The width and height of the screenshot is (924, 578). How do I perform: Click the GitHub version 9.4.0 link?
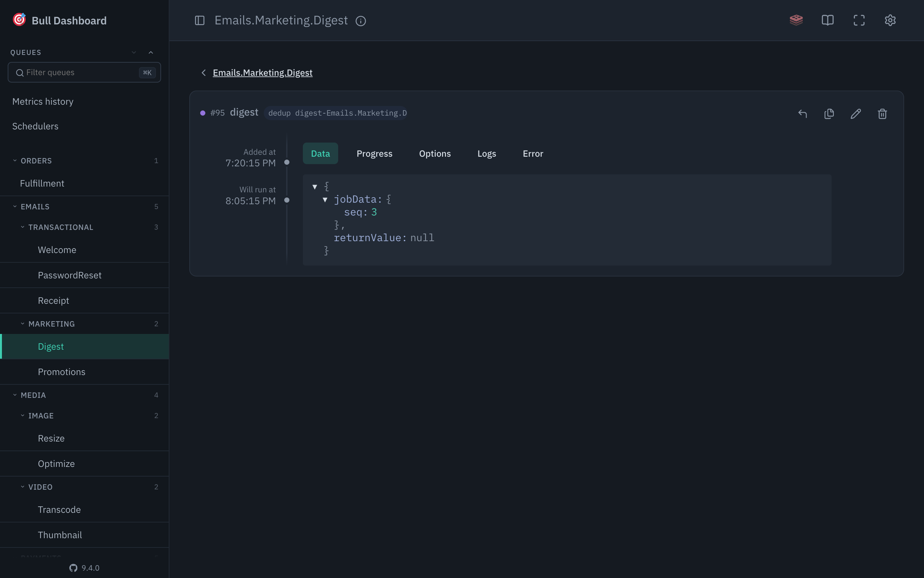tap(84, 568)
